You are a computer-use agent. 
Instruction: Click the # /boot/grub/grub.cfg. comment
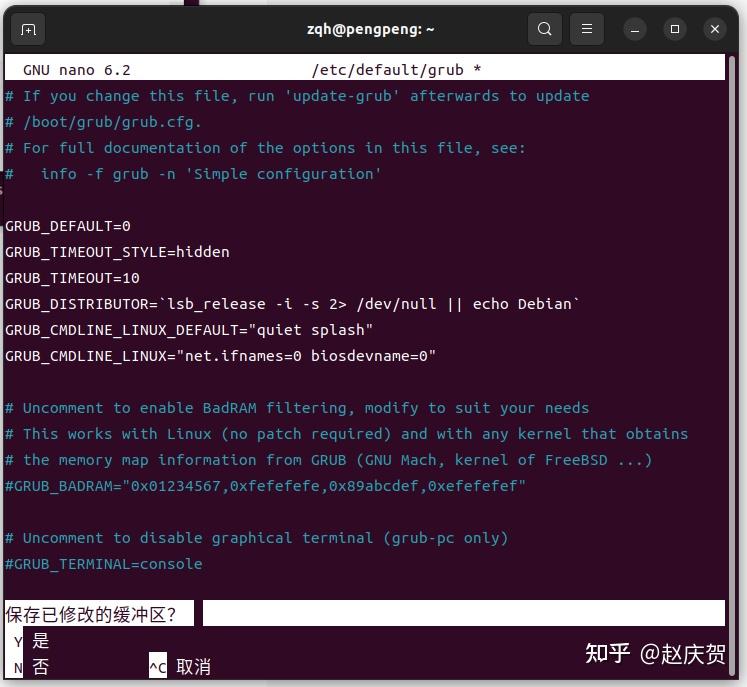tap(103, 122)
